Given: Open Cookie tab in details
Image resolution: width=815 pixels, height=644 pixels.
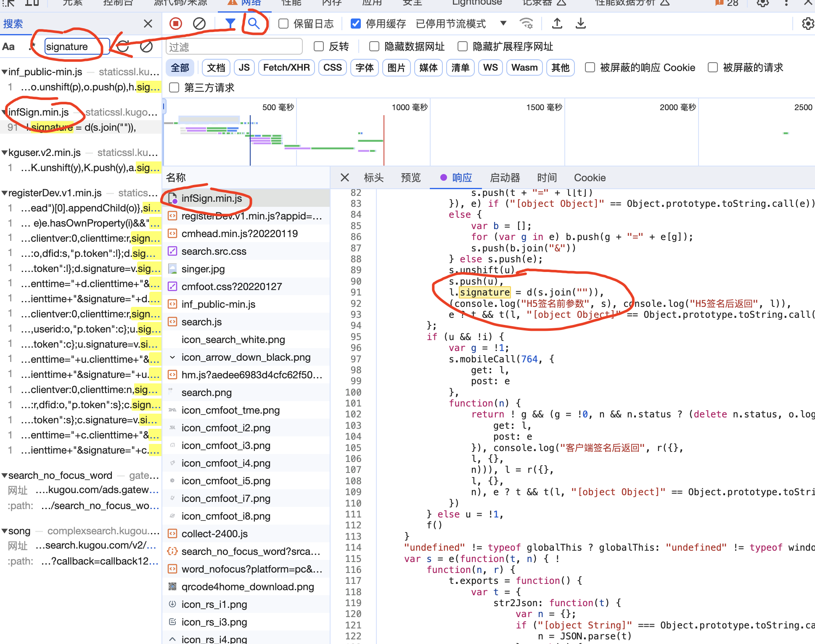Looking at the screenshot, I should (590, 178).
